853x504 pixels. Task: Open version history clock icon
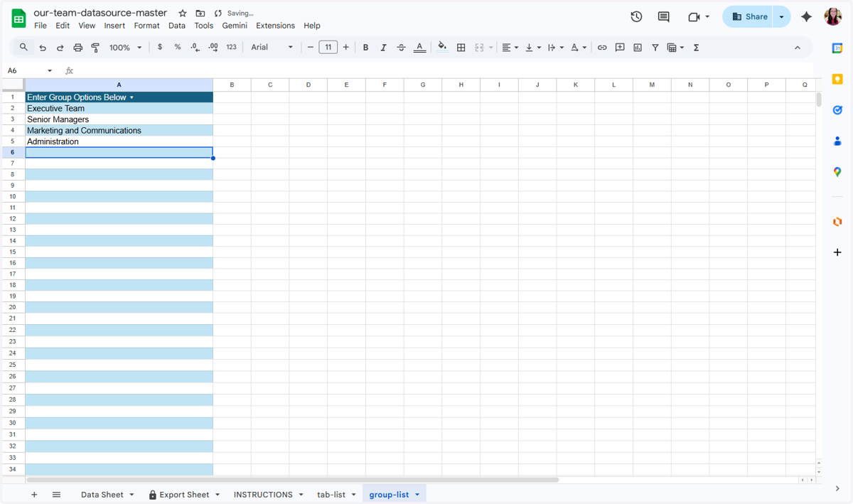636,16
